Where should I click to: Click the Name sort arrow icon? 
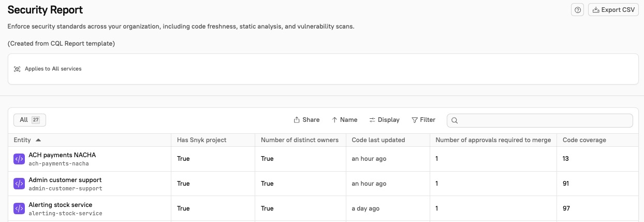click(x=334, y=120)
